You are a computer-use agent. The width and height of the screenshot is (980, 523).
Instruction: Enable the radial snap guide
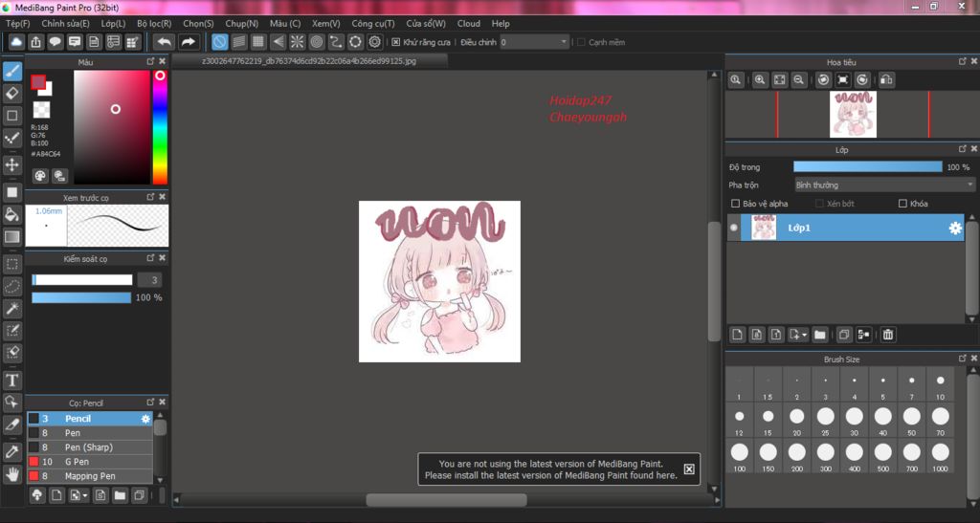tap(297, 42)
